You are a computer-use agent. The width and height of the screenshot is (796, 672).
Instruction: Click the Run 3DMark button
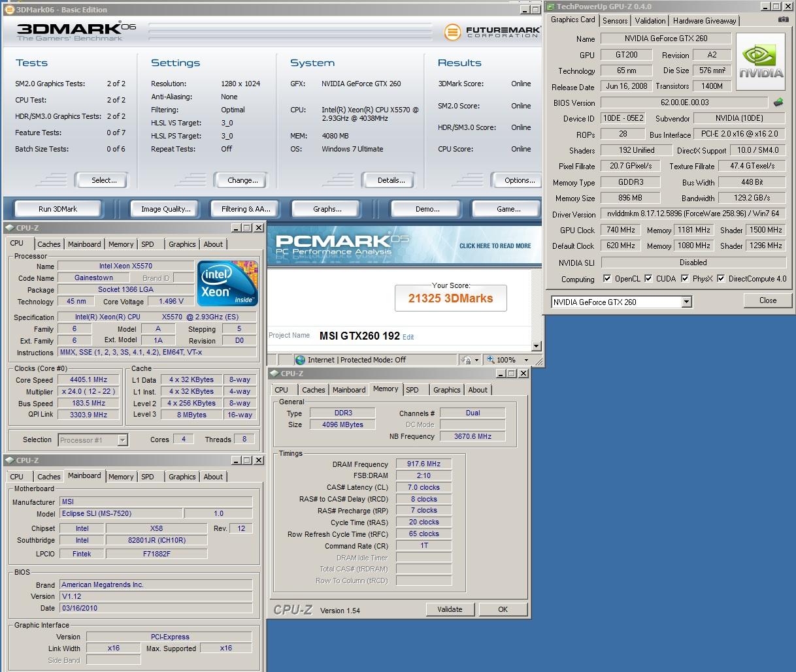coord(58,209)
